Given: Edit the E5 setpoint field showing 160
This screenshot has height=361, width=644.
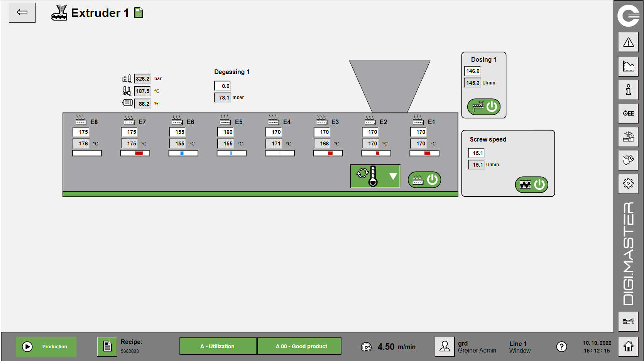Looking at the screenshot, I should 226,132.
